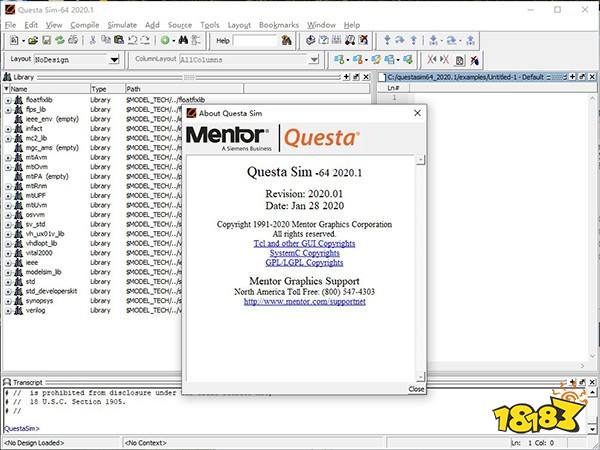Close the About Questa Sim dialog
This screenshot has height=450, width=600.
click(416, 389)
